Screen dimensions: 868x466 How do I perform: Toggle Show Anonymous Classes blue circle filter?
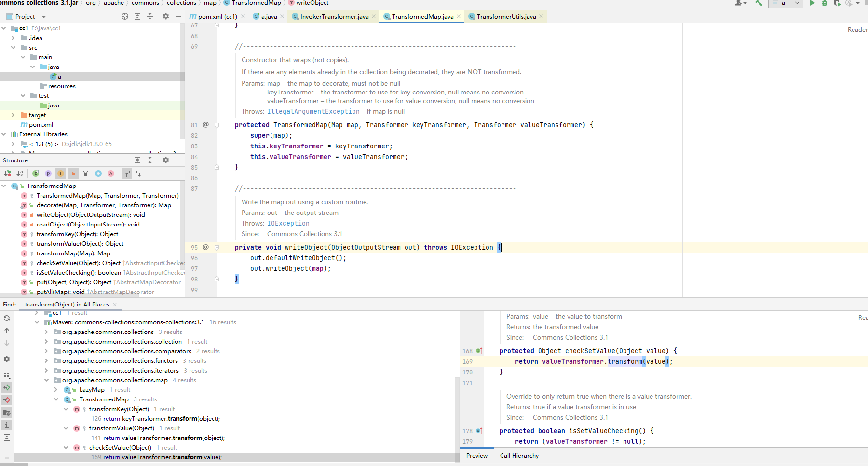[x=98, y=173]
